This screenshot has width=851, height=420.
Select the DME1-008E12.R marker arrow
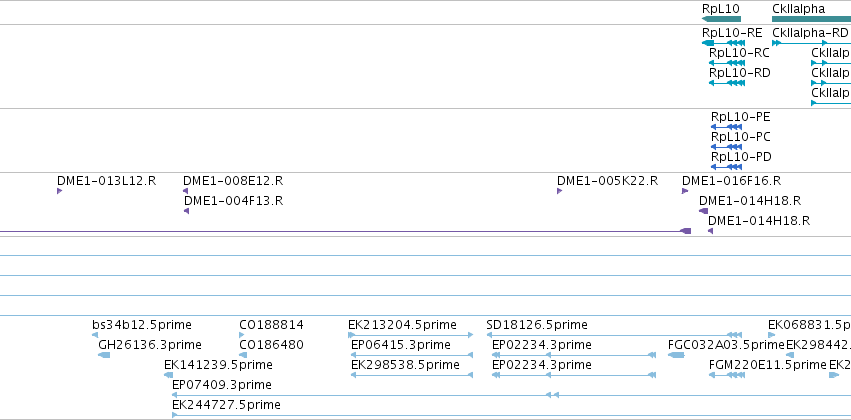pos(186,191)
